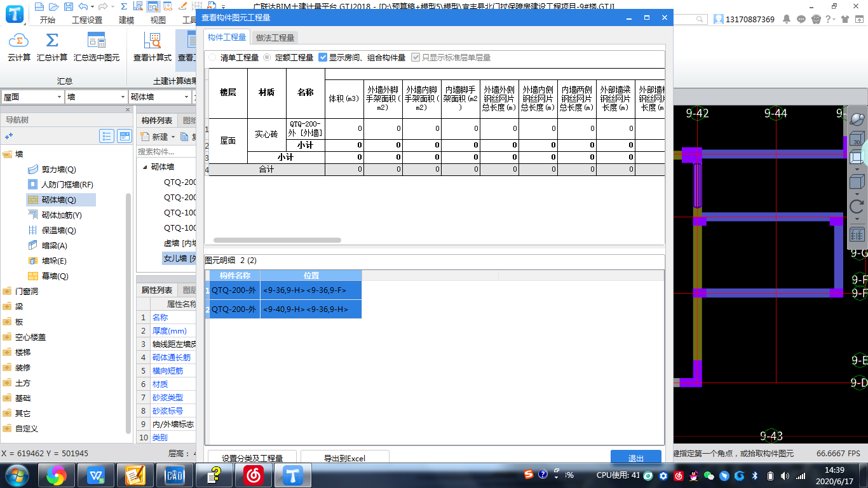Click the wireframe box view icon
This screenshot has height=488, width=868.
tap(857, 157)
